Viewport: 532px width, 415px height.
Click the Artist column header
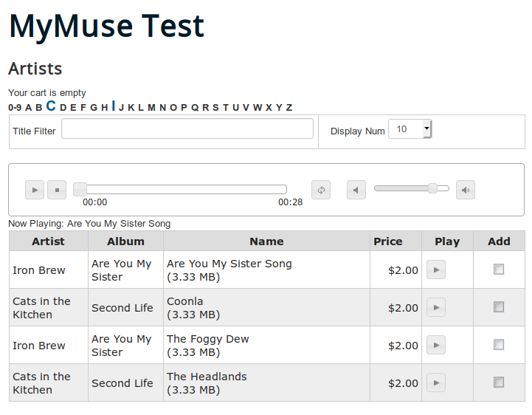tap(48, 241)
